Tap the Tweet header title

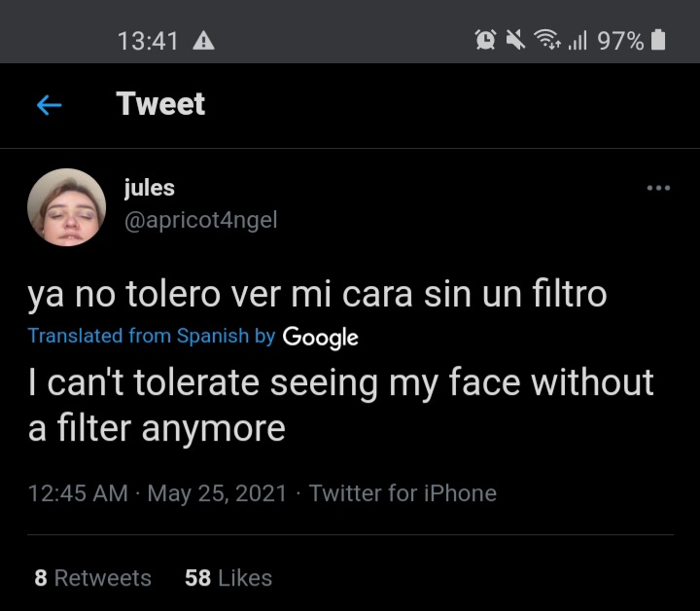pos(160,104)
